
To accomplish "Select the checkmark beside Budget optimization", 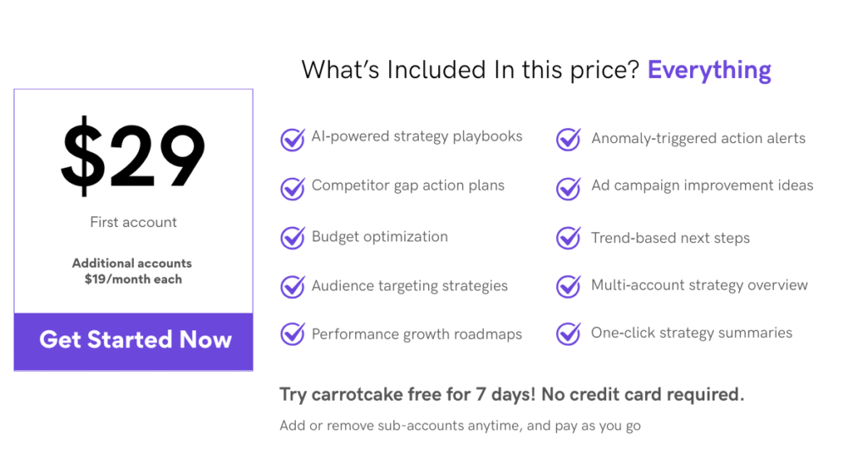I will click(x=292, y=238).
